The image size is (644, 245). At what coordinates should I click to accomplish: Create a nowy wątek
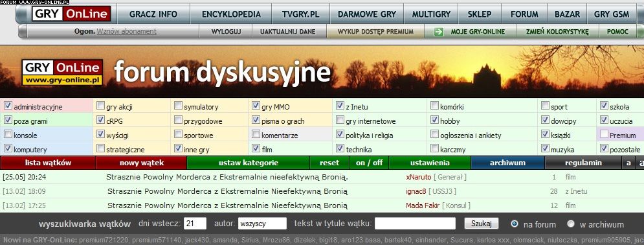click(142, 163)
